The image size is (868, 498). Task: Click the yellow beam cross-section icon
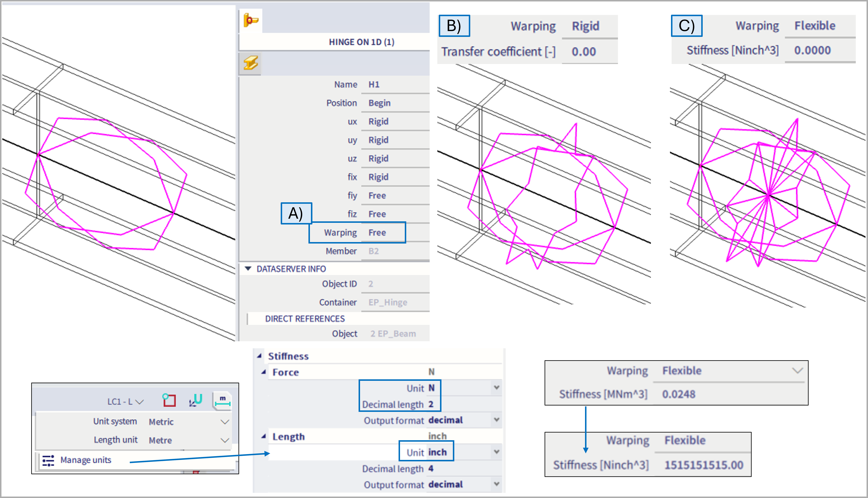[x=251, y=63]
